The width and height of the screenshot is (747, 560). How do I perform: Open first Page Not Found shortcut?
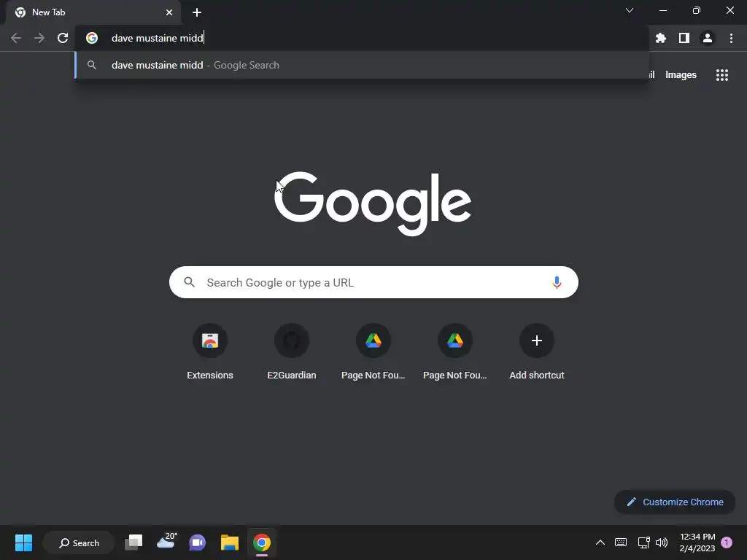coord(373,351)
